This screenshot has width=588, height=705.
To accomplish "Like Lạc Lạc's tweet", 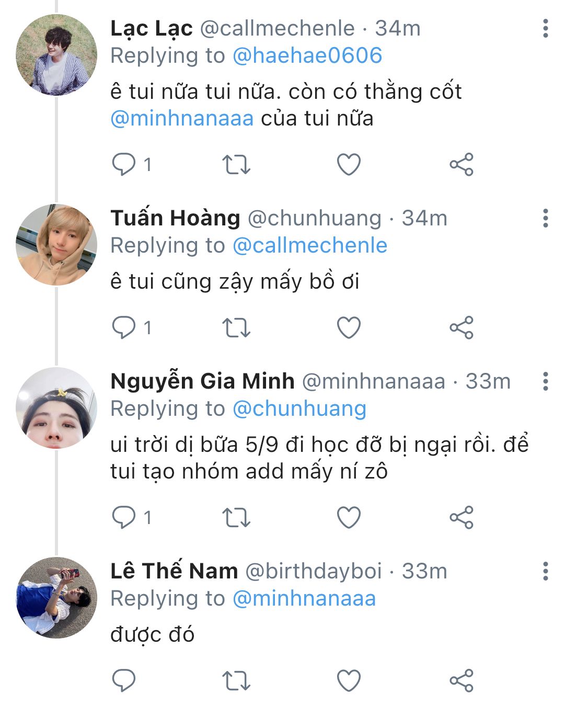I will 349,164.
